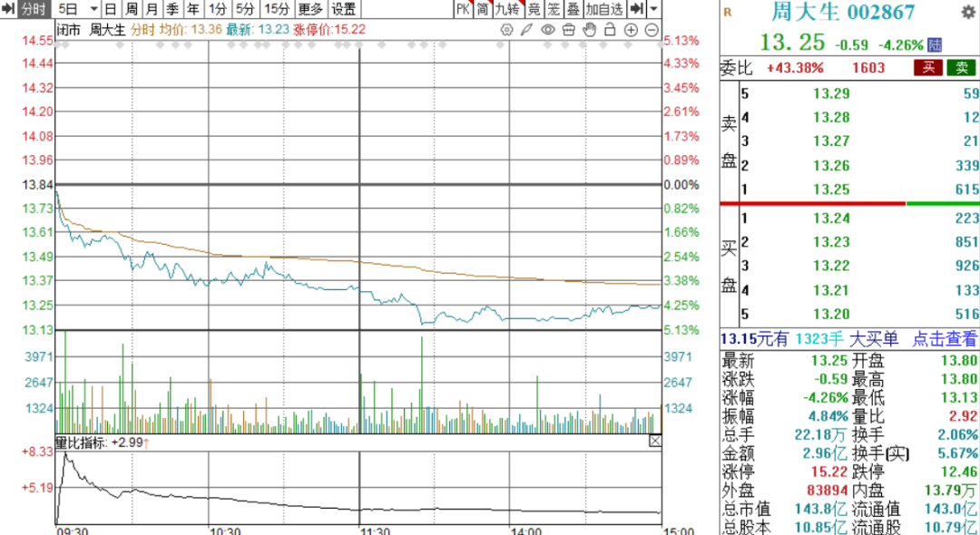980x535 pixels.
Task: Open the gear settings icon above the chart
Action: pyautogui.click(x=507, y=30)
